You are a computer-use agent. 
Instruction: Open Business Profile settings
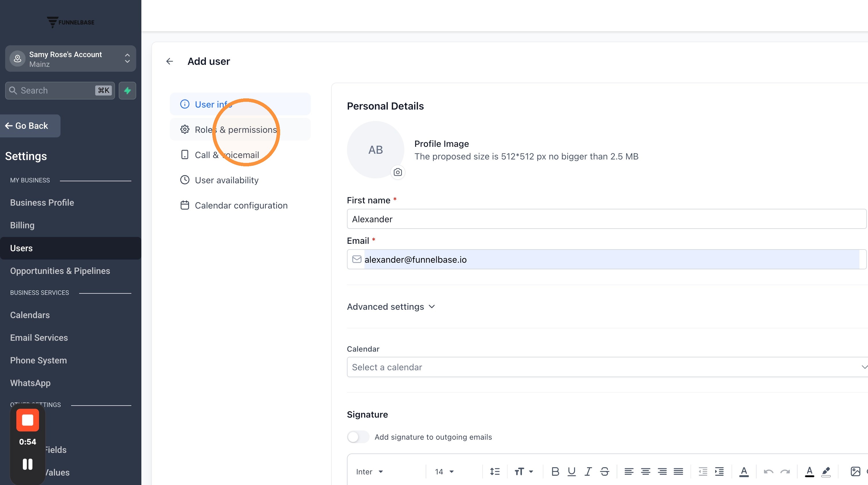point(42,202)
